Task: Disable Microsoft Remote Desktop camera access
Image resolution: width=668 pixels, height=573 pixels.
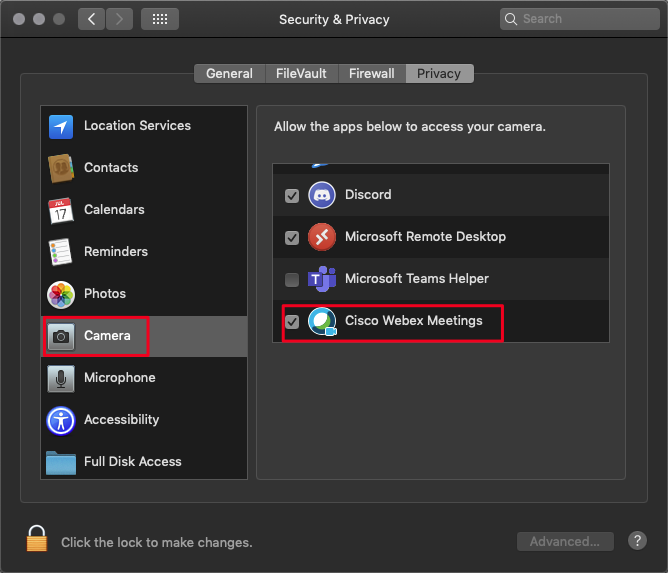Action: [x=292, y=238]
